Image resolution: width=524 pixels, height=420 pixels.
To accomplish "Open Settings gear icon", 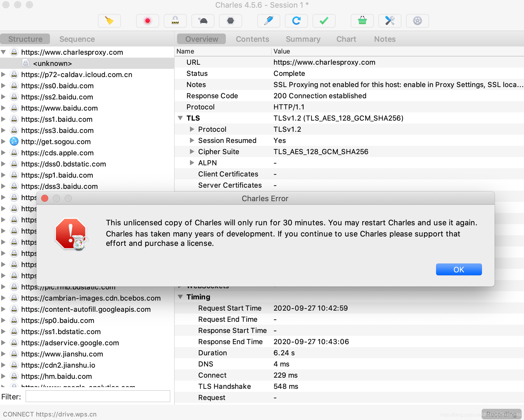I will 418,21.
